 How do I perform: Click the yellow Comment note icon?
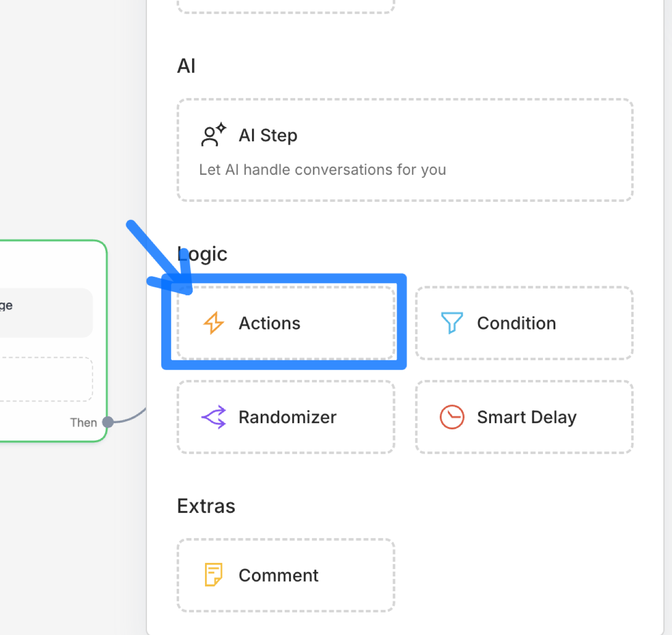(x=214, y=574)
